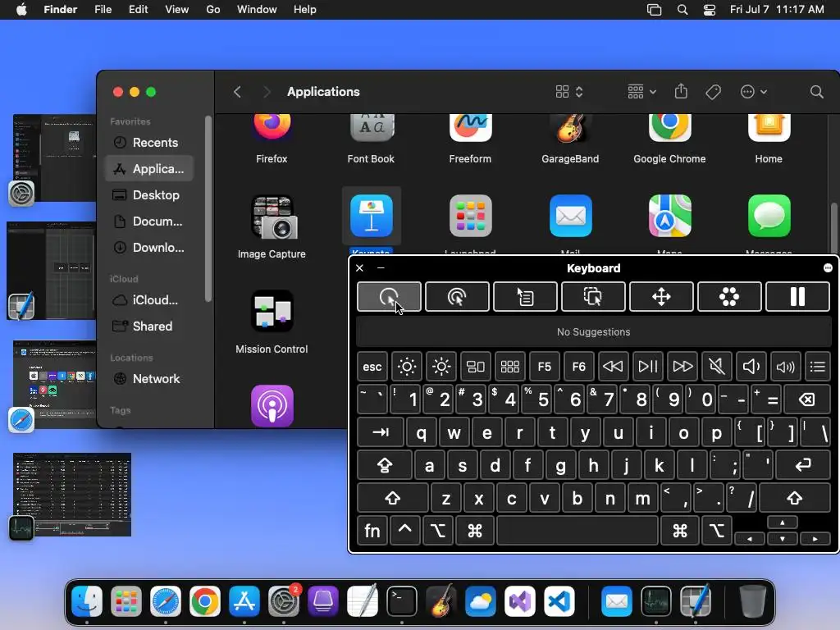Select the Dwell drag-and-drop button
The image size is (840, 630).
point(593,296)
